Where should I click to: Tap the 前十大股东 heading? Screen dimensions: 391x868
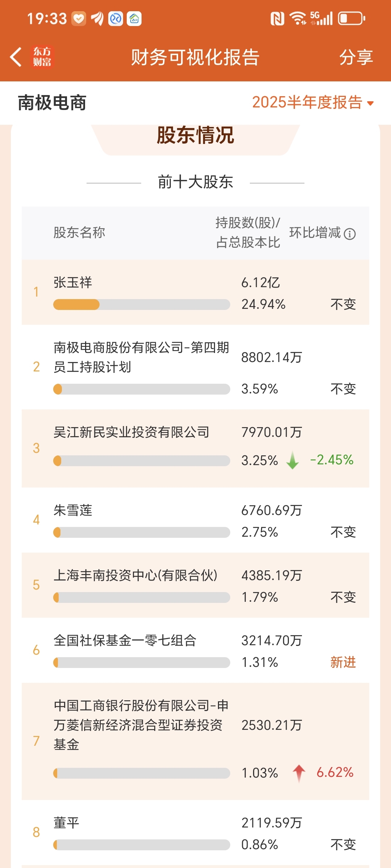[x=195, y=182]
